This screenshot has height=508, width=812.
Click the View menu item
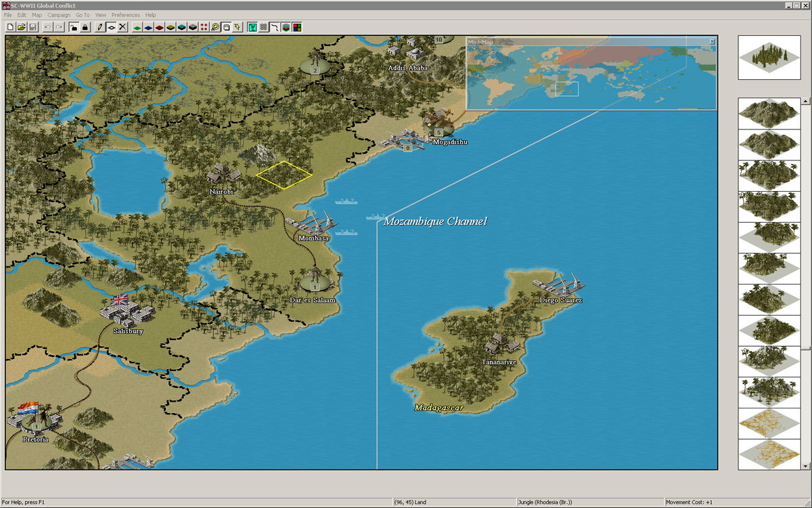point(101,15)
